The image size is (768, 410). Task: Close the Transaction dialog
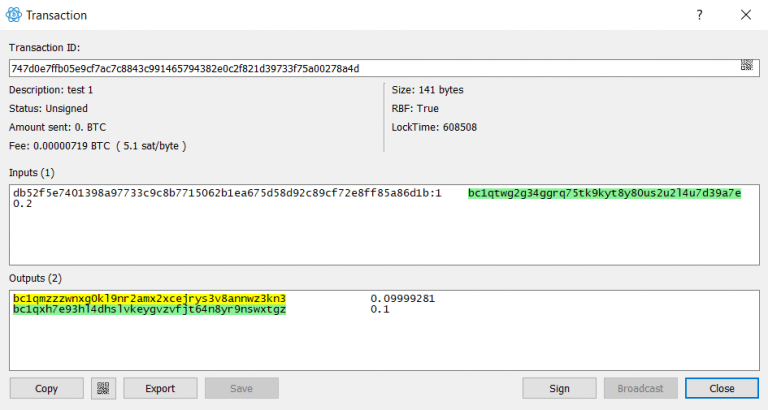[x=722, y=388]
